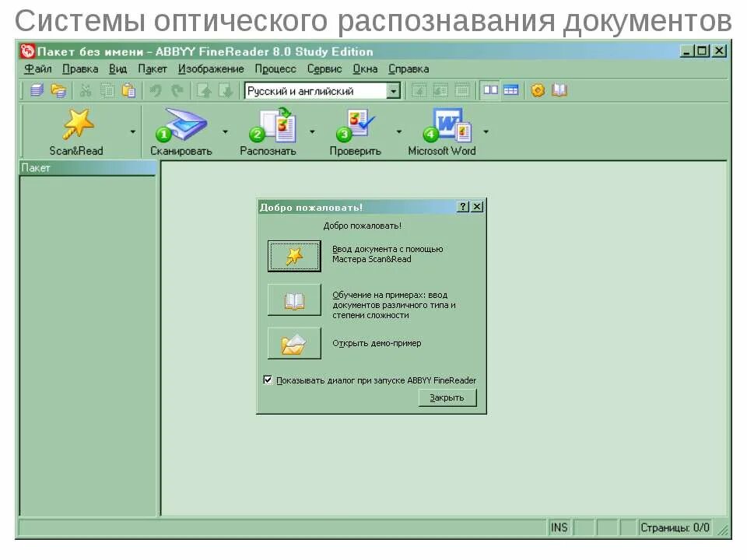Viewport: 747px width, 560px height.
Task: Launch Scan&Read wizard from the welcome dialog
Action: [294, 256]
